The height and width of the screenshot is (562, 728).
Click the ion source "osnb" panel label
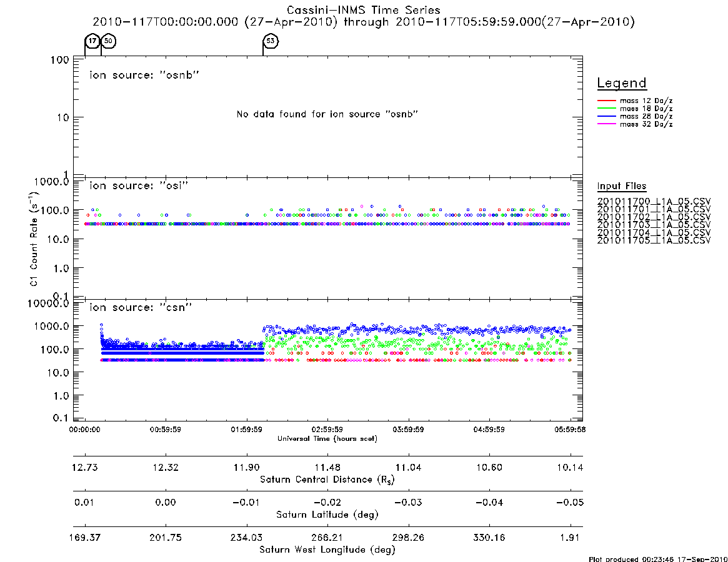144,75
